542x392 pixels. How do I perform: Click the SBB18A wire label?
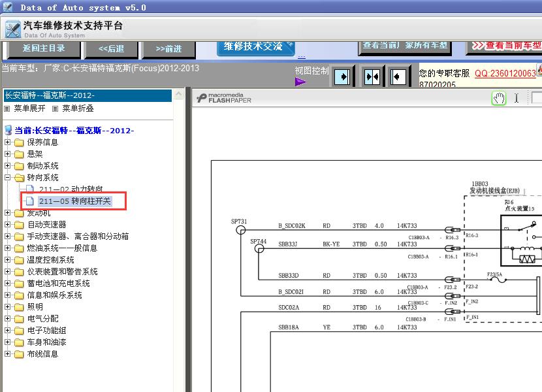coord(288,327)
